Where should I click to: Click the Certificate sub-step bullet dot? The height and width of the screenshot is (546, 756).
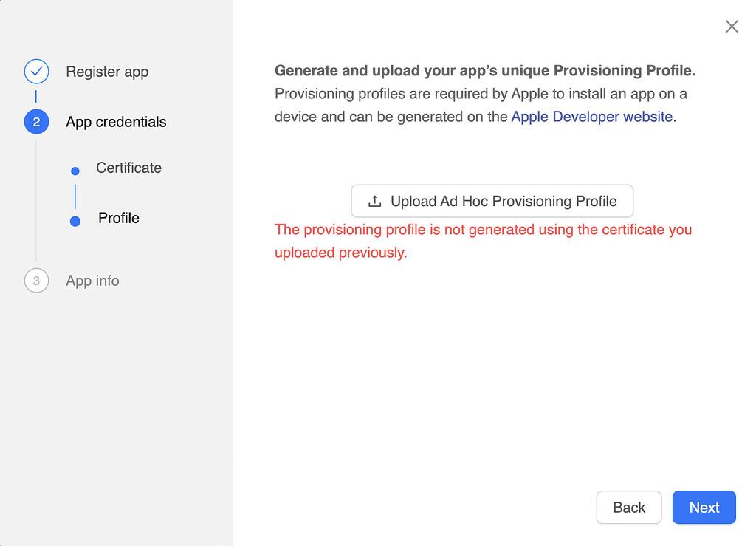75,171
